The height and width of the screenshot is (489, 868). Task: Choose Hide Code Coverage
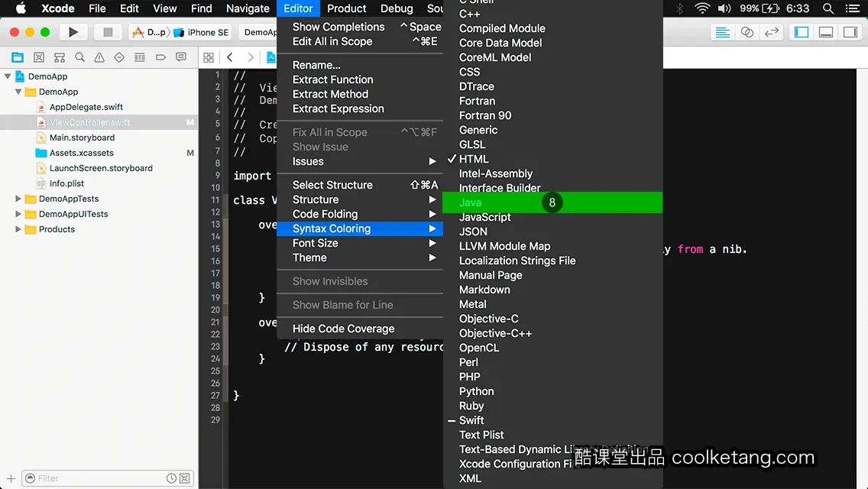tap(360, 329)
